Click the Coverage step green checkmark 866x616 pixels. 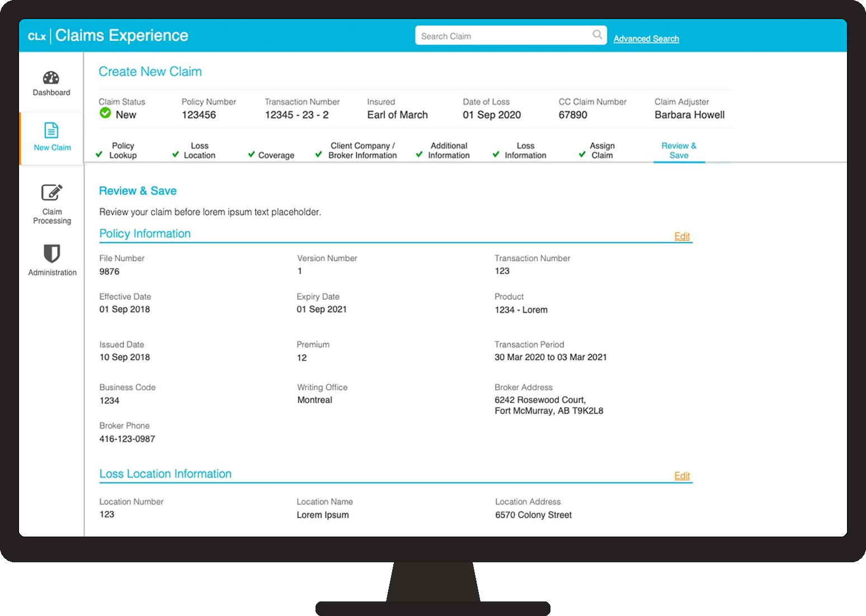(x=252, y=154)
